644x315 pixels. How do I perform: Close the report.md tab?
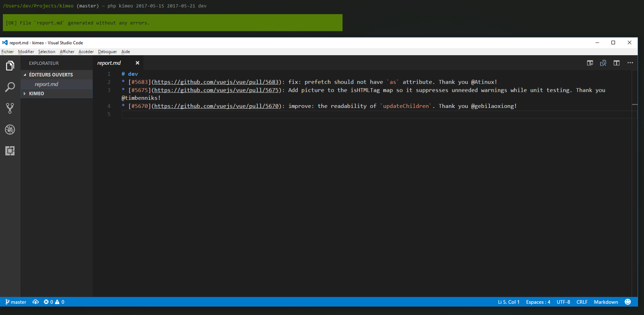137,63
